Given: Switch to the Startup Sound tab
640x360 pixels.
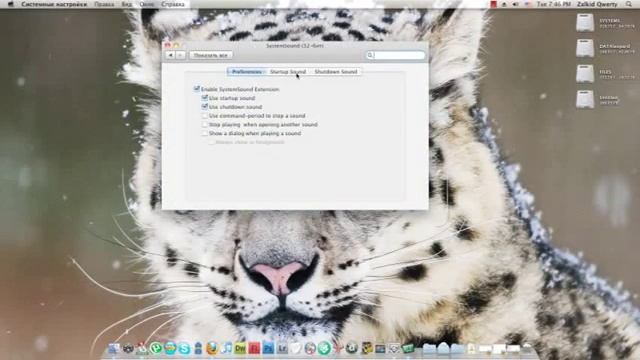Looking at the screenshot, I should click(288, 71).
